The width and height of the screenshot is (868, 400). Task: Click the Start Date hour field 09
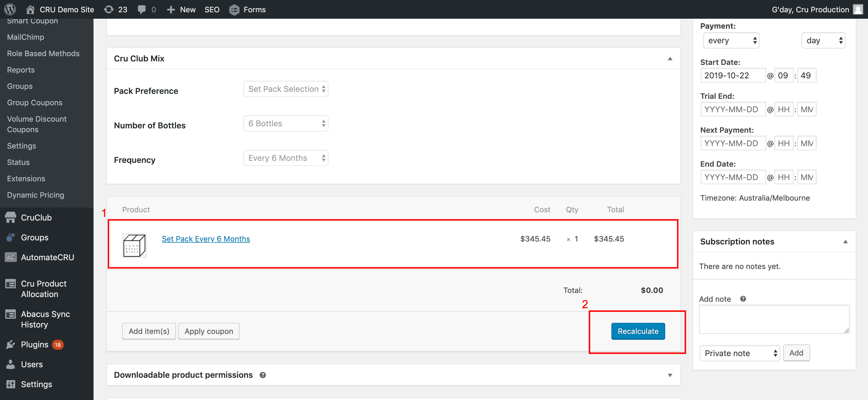784,75
